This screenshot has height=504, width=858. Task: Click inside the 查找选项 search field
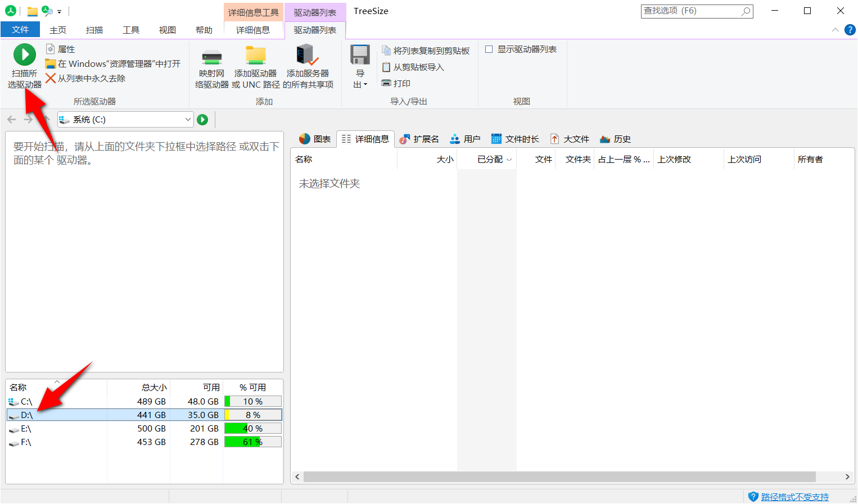(x=692, y=11)
